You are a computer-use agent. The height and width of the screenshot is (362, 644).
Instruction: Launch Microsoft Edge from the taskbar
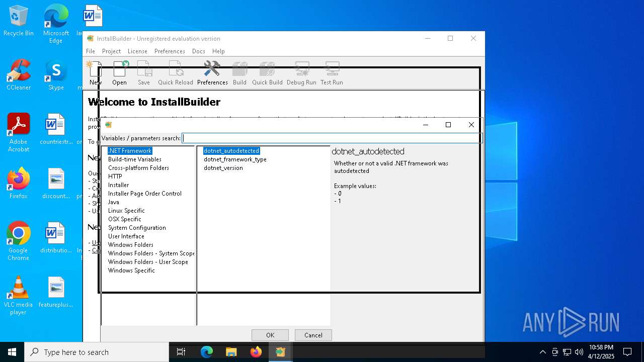(x=207, y=352)
